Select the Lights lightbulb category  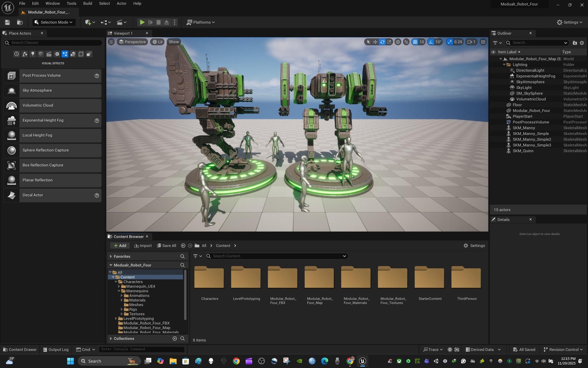coord(33,54)
